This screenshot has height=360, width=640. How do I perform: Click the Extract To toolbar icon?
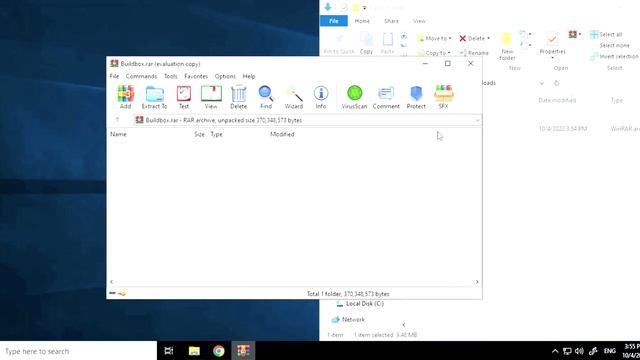click(x=154, y=97)
